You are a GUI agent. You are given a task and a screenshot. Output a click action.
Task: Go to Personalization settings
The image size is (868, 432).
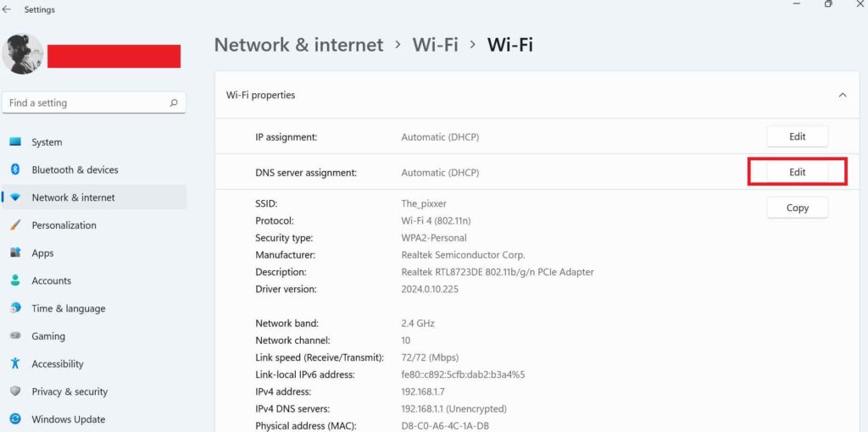point(64,225)
